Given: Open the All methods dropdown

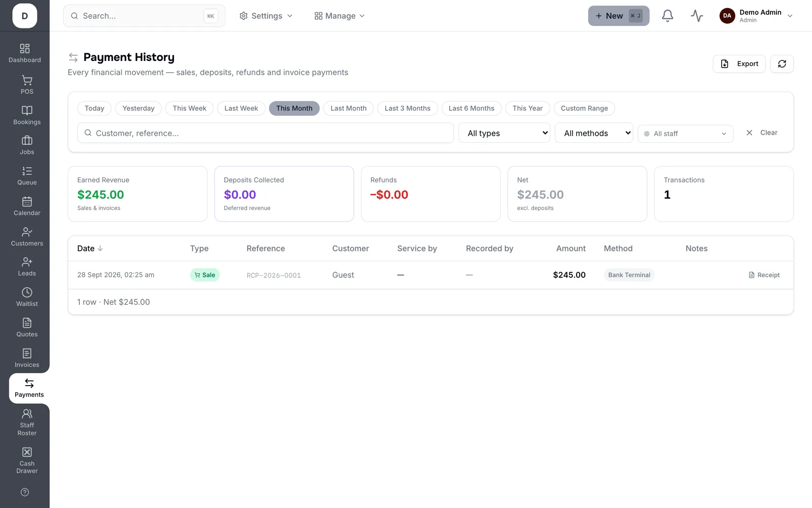Looking at the screenshot, I should 594,133.
